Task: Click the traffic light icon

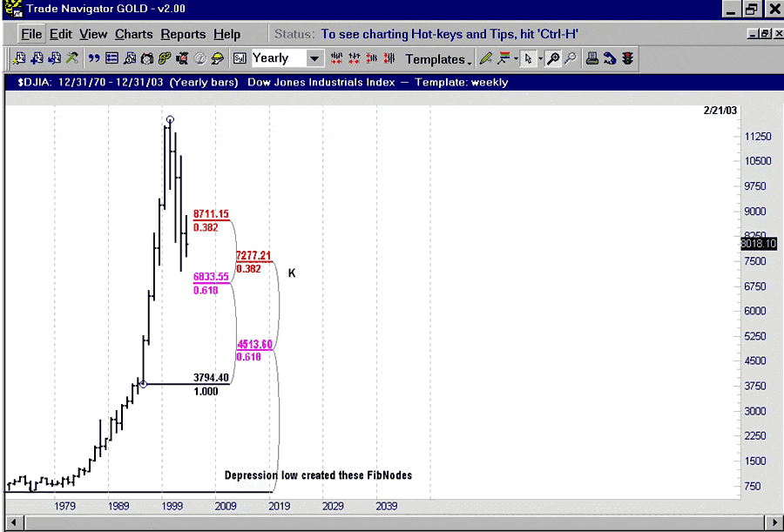Action: tap(627, 59)
